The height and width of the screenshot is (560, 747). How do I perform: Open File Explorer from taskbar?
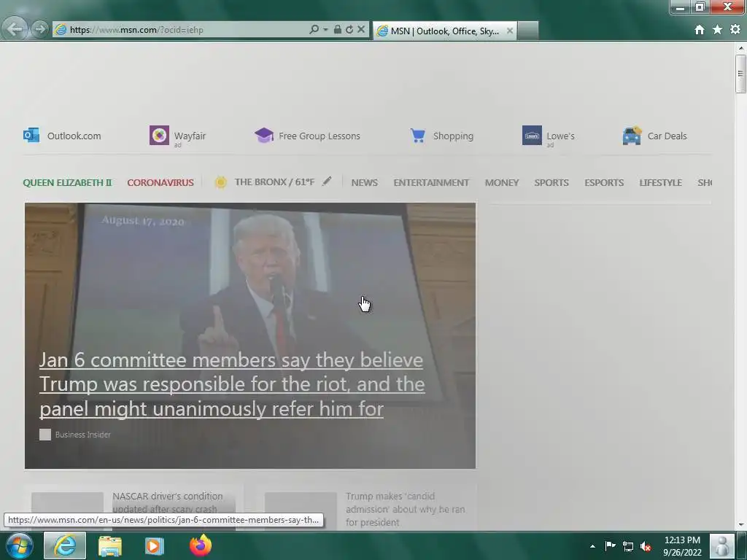[110, 545]
